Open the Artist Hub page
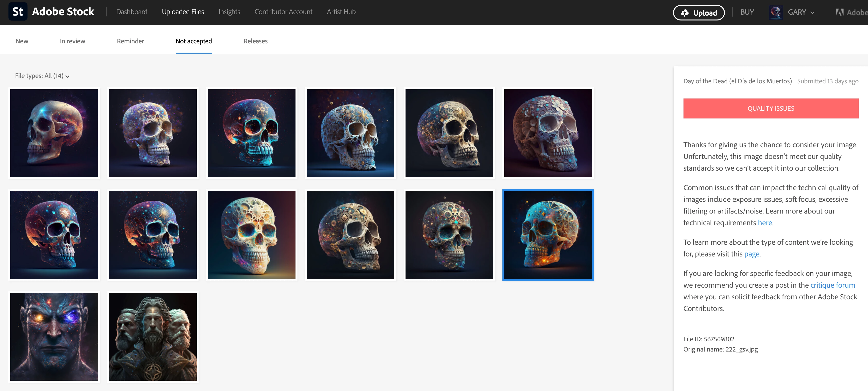This screenshot has height=391, width=868. (341, 12)
